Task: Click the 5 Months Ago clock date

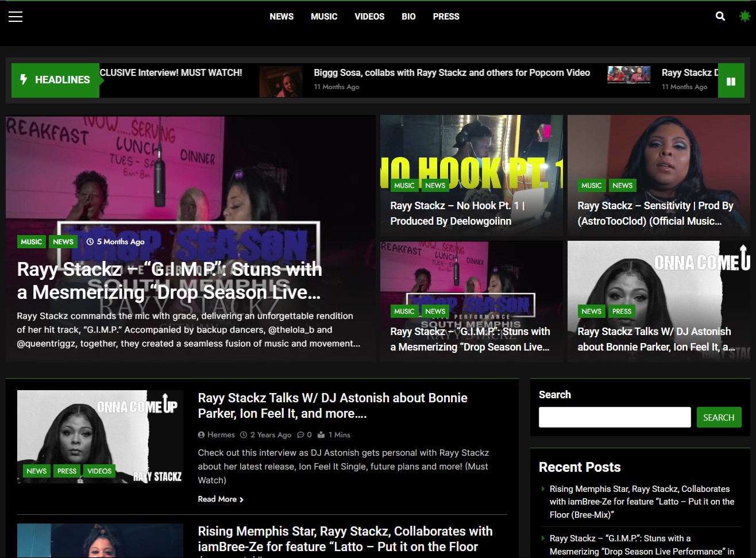Action: click(x=115, y=242)
